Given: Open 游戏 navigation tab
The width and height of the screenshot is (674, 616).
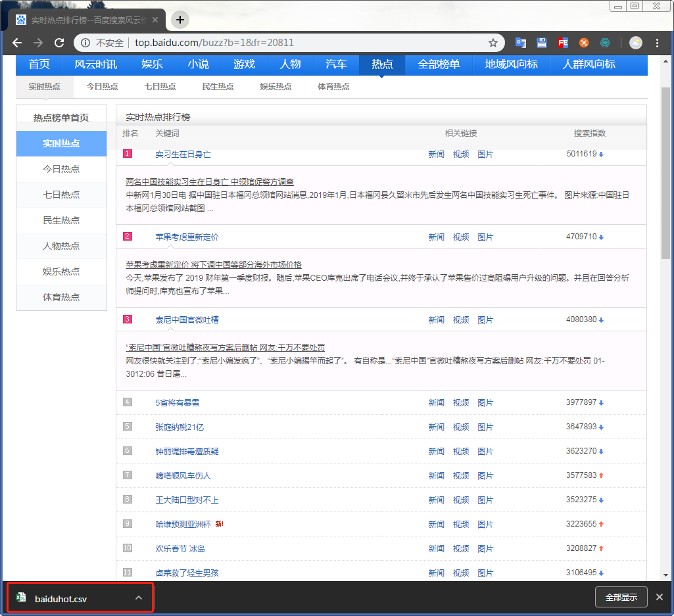Looking at the screenshot, I should (x=244, y=64).
